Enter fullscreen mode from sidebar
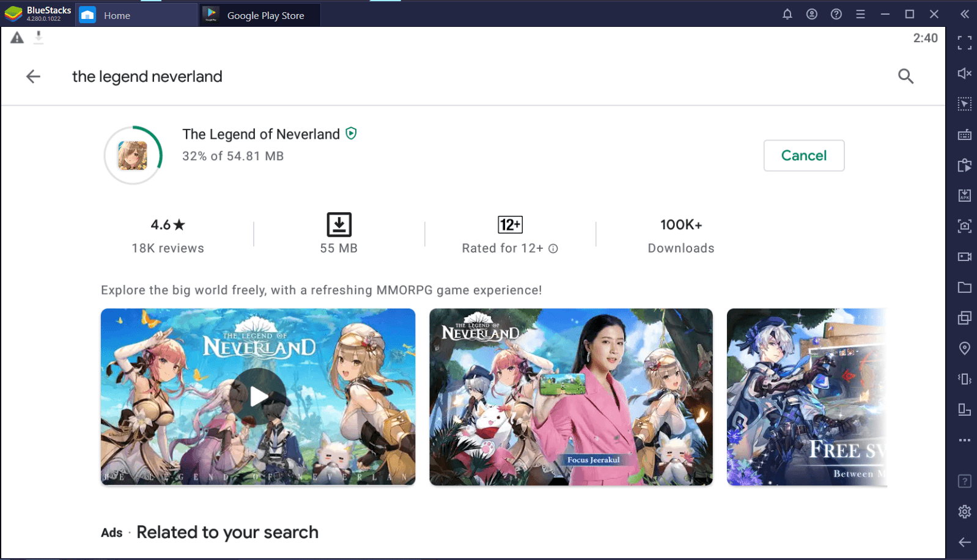Image resolution: width=977 pixels, height=560 pixels. coord(964,43)
